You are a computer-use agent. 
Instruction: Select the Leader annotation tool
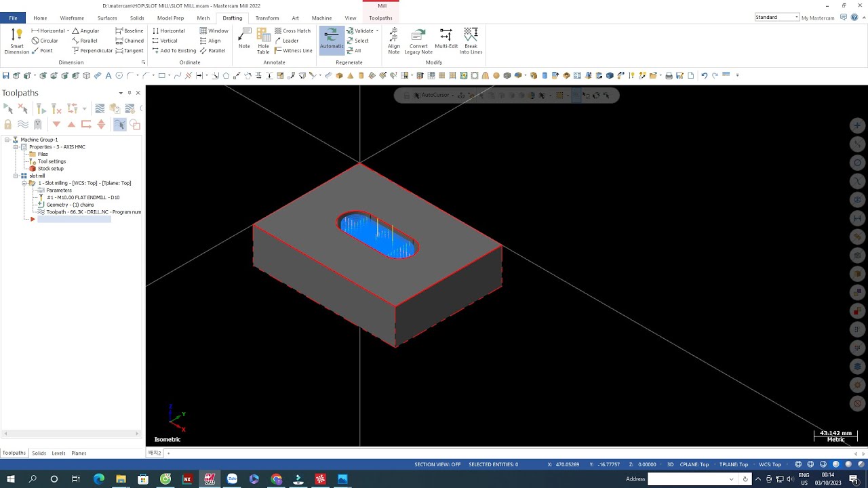[287, 41]
